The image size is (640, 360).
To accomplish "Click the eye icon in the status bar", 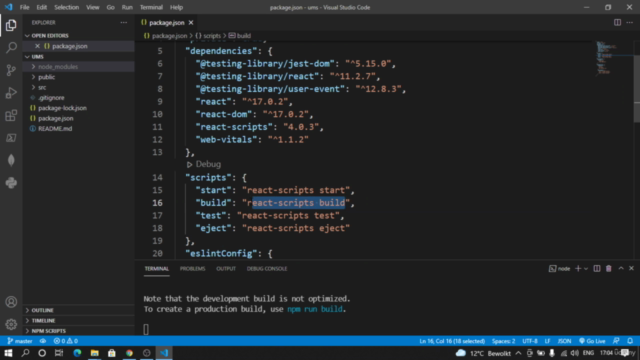I will point(43,341).
